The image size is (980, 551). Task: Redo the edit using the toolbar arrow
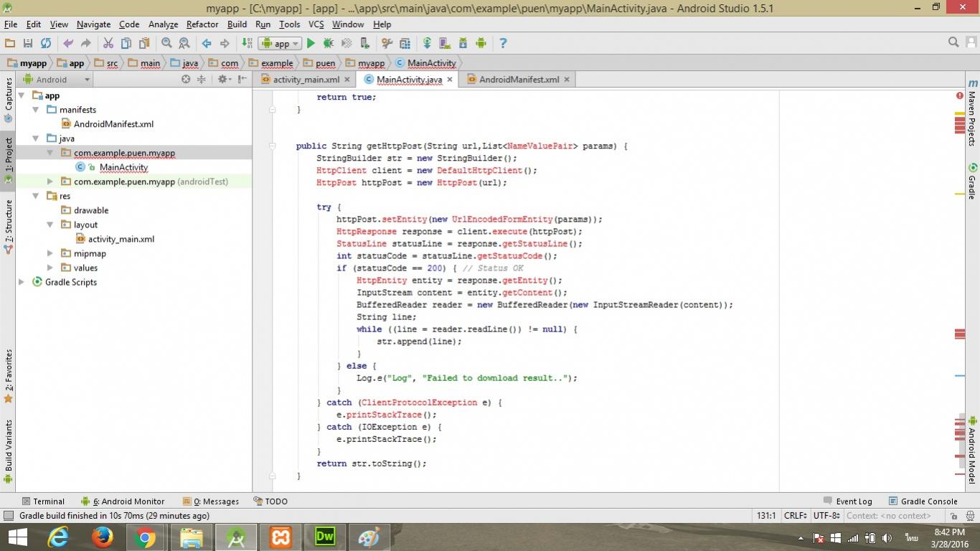[x=86, y=43]
